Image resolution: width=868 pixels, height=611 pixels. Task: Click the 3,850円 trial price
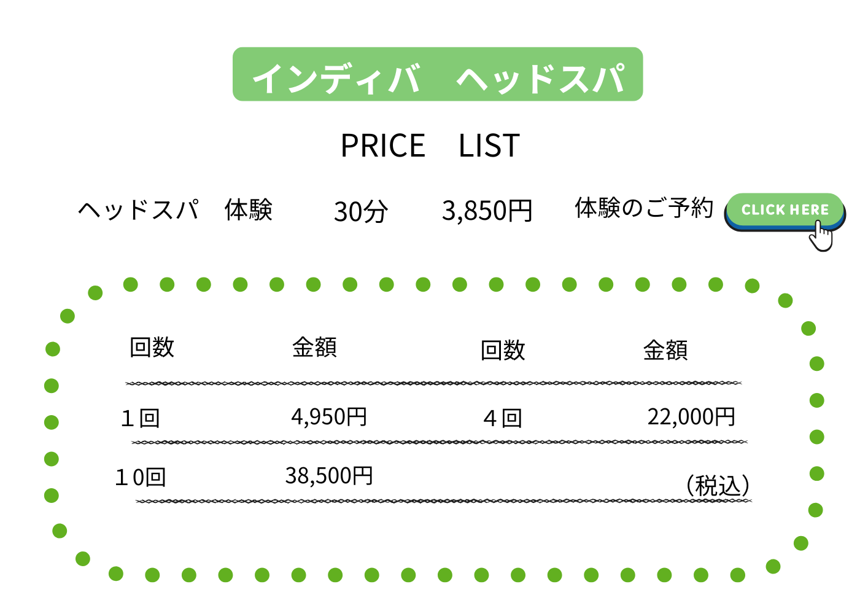click(x=487, y=211)
